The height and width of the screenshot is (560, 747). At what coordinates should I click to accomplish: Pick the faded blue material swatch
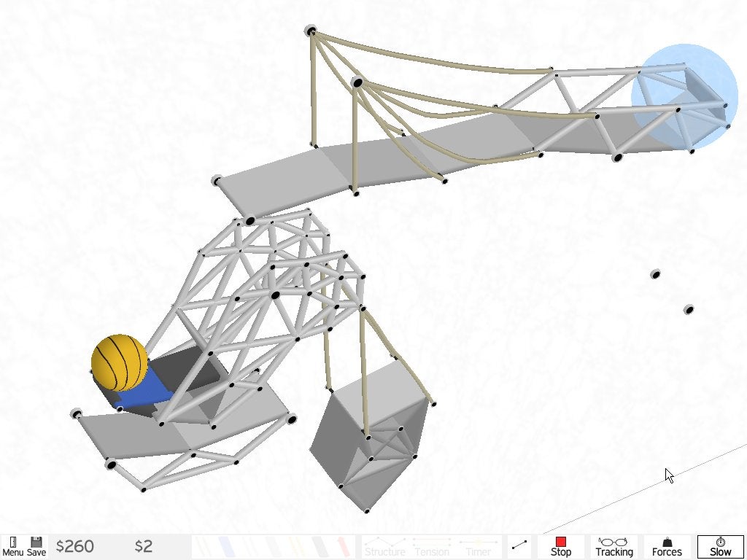[226, 545]
